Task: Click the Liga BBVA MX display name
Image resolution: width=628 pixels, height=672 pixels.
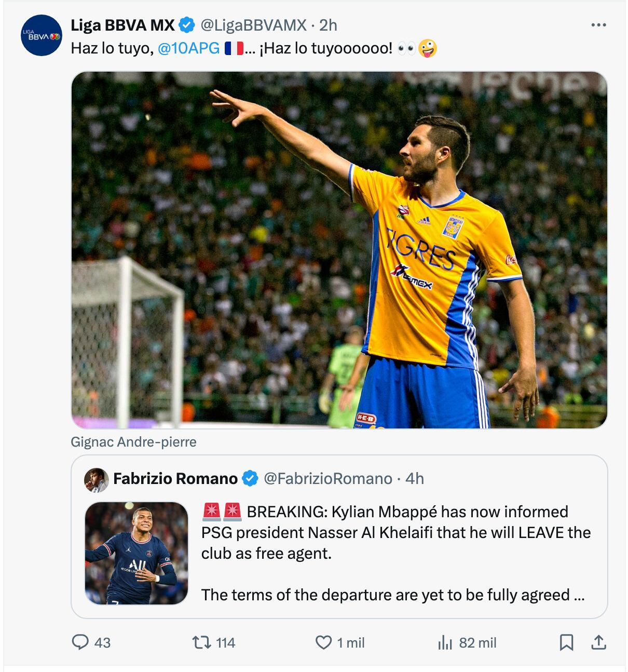Action: click(122, 25)
